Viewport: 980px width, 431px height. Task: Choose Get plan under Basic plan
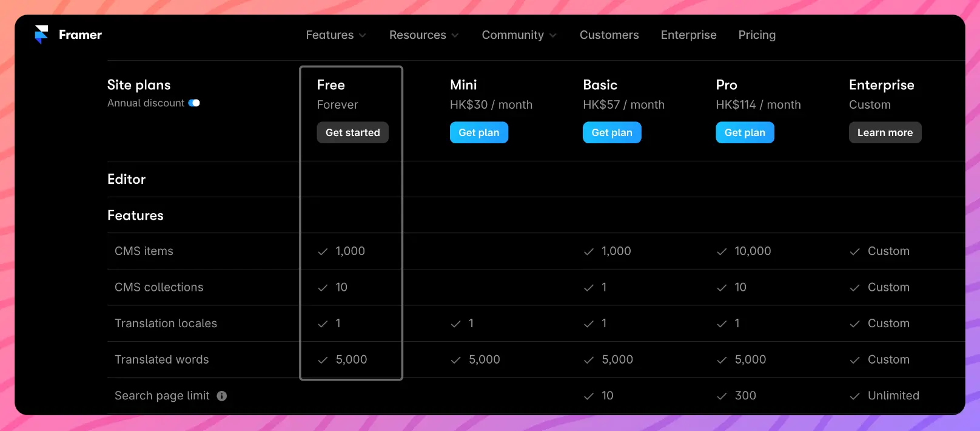[x=611, y=132]
